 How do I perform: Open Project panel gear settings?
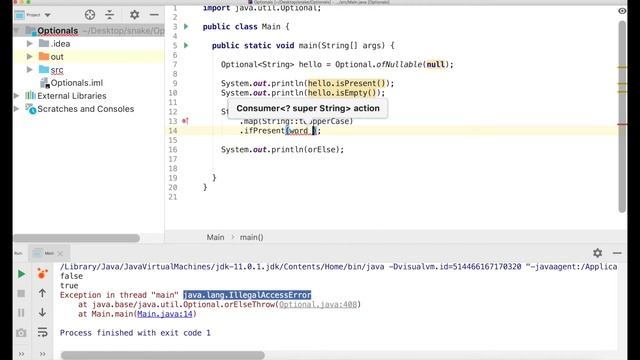coord(134,15)
